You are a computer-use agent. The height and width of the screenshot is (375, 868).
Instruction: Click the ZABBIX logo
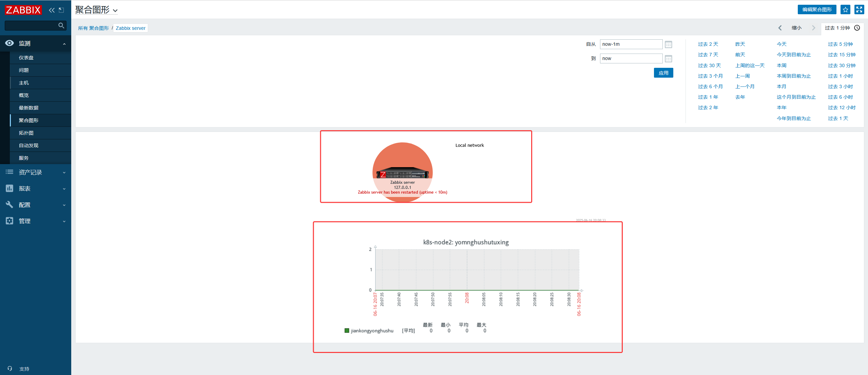click(x=23, y=10)
